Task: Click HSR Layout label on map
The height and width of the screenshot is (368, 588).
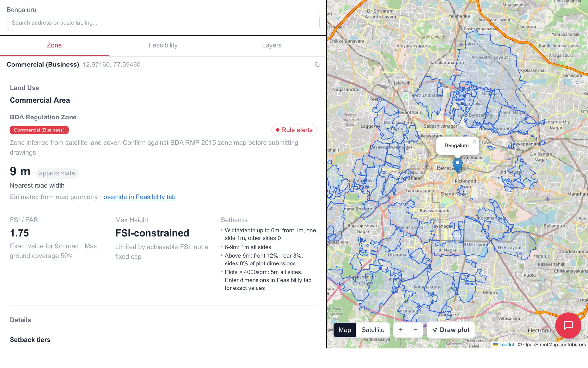Action: coord(510,247)
